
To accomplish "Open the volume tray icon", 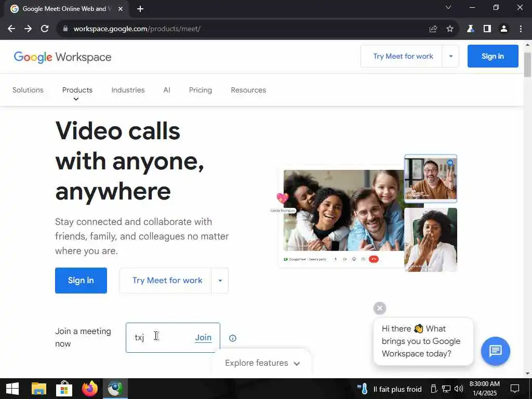I will [459, 389].
